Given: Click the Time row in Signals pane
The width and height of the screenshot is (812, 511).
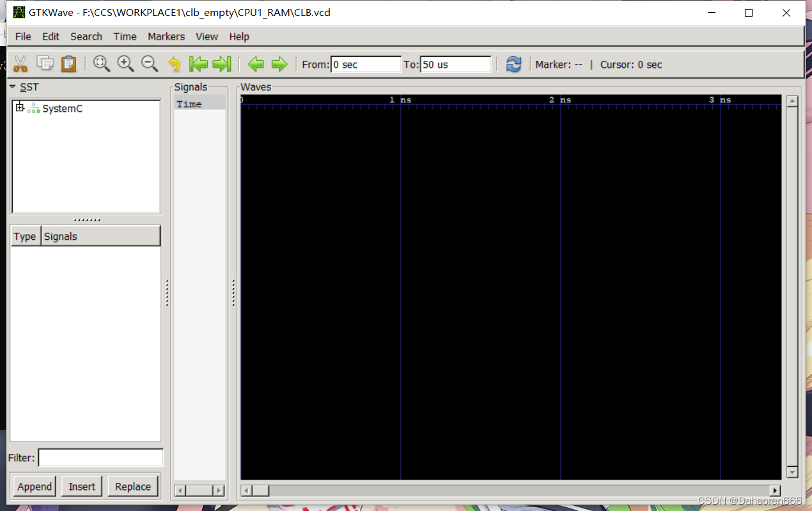Looking at the screenshot, I should point(199,104).
